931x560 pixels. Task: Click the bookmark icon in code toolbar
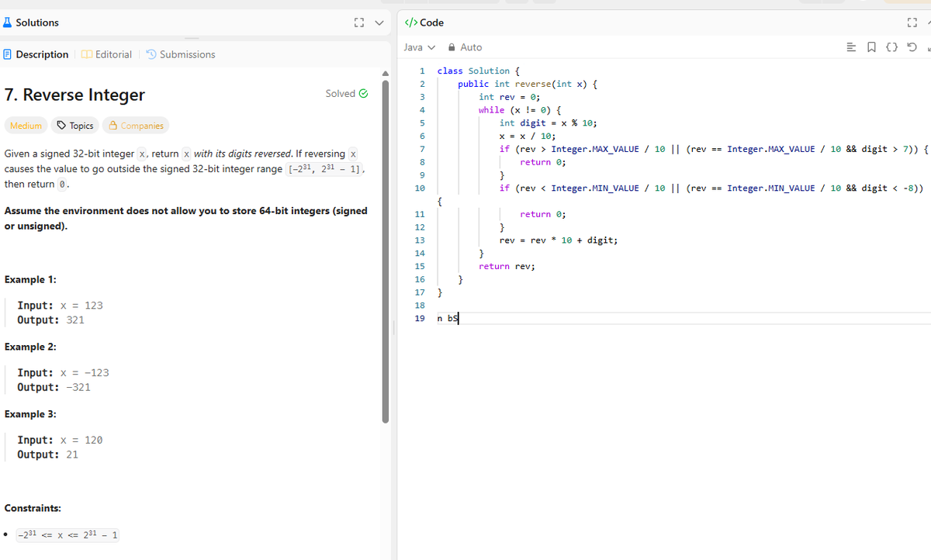pos(871,47)
